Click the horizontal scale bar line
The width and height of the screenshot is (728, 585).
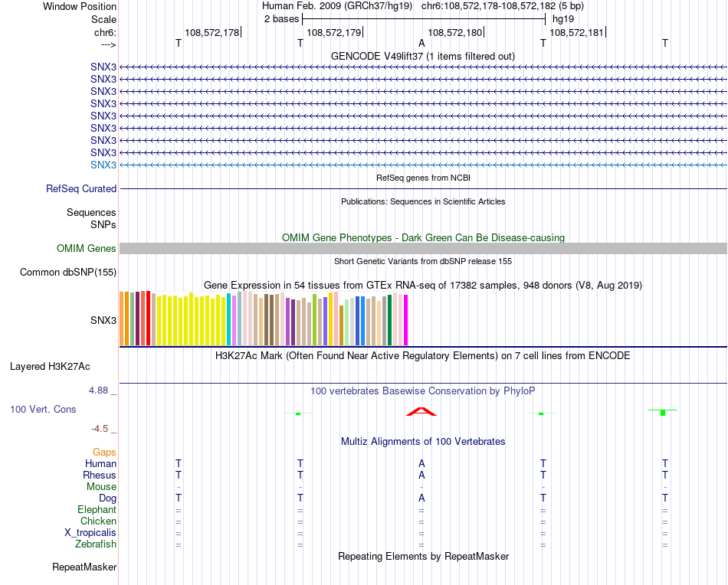(424, 19)
